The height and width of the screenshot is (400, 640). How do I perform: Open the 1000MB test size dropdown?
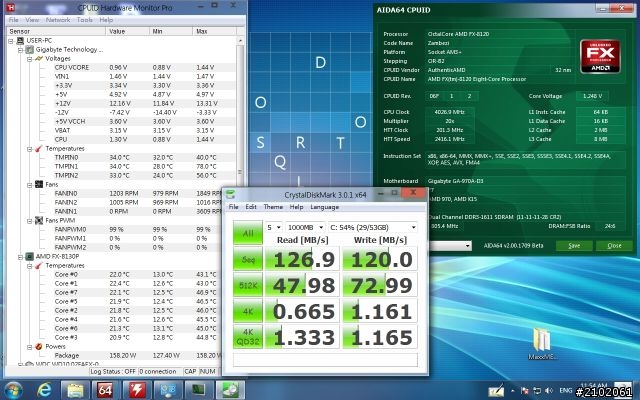[306, 227]
